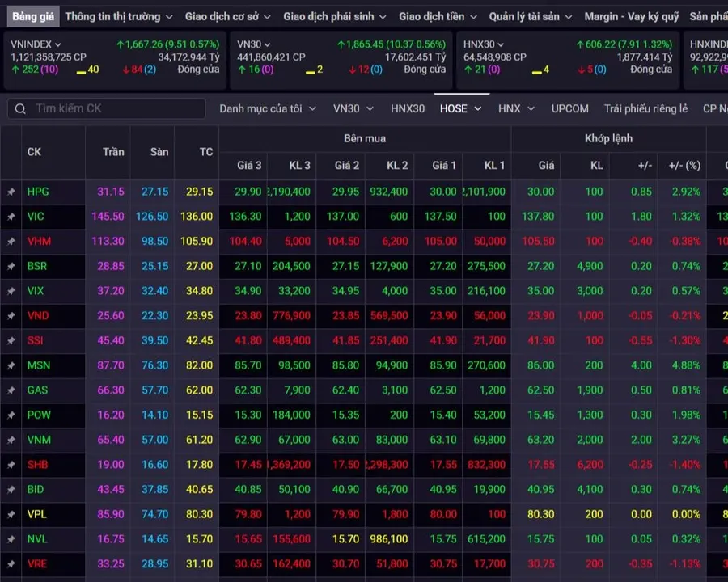728x582 pixels.
Task: Open stock symbol VIC
Action: [36, 217]
